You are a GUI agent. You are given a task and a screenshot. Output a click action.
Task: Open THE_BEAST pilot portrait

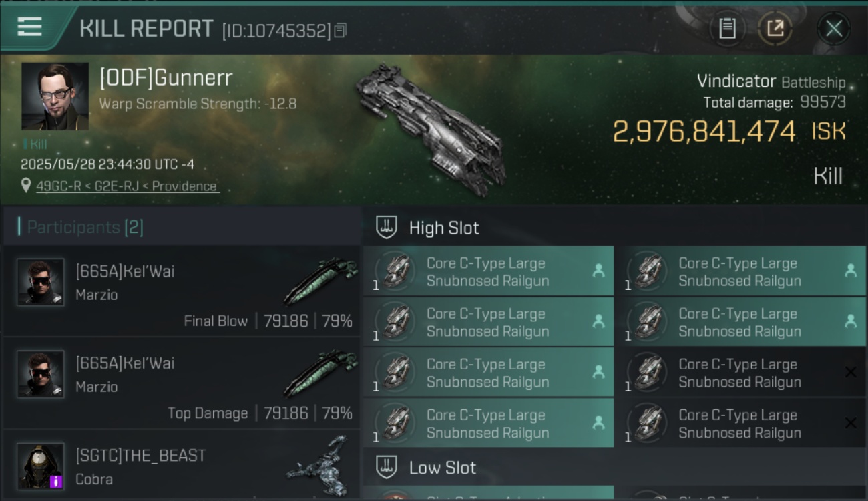click(41, 466)
